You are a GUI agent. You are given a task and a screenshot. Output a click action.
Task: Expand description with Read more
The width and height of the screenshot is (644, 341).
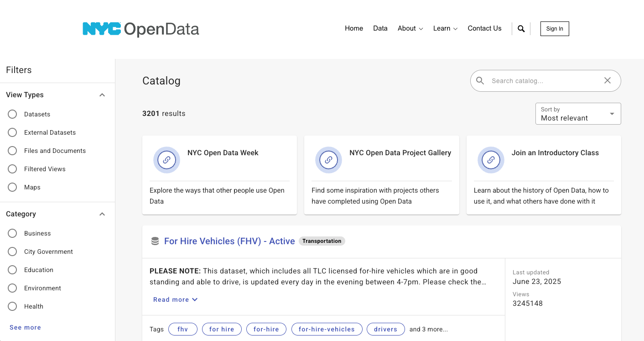tap(175, 299)
